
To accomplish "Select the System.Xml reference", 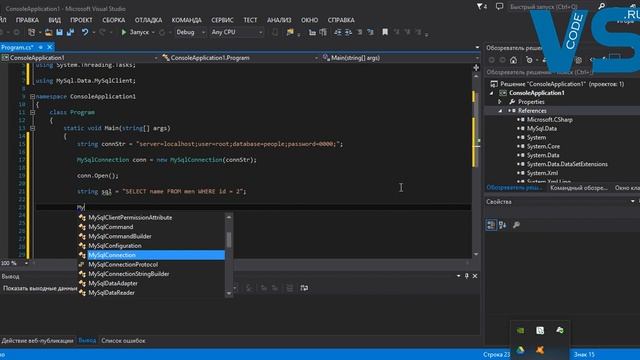I will (x=542, y=173).
